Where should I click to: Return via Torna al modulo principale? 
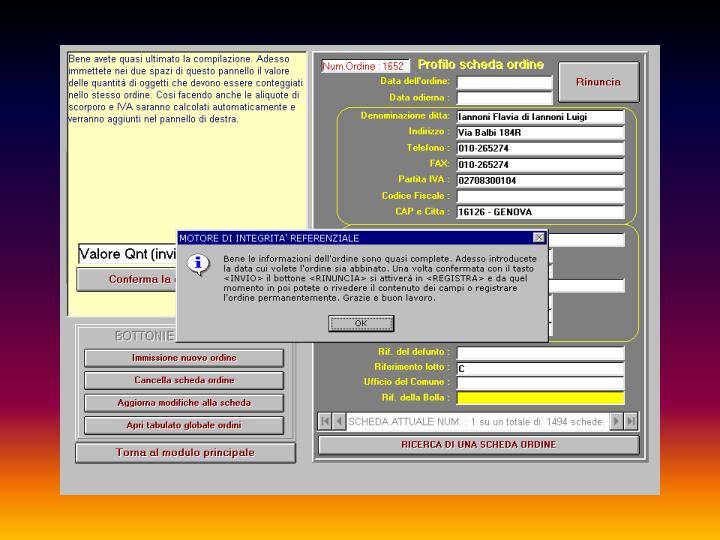(x=185, y=453)
